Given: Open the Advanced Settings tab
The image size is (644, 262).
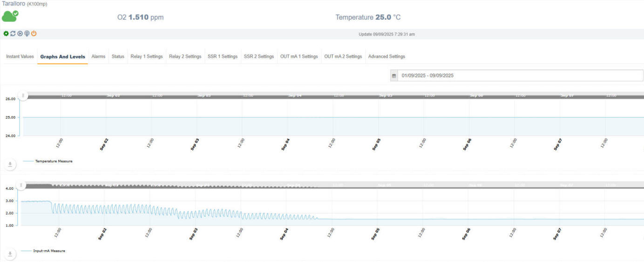Looking at the screenshot, I should [x=386, y=56].
